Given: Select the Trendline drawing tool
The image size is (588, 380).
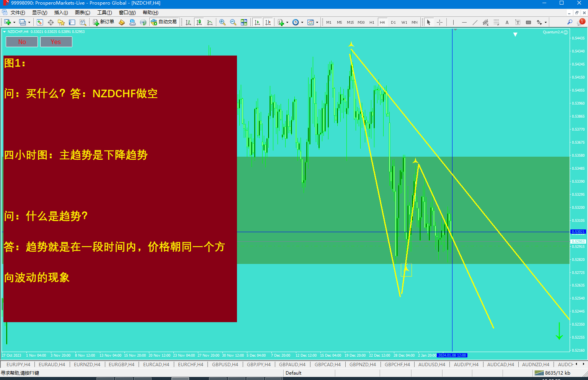Looking at the screenshot, I should pyautogui.click(x=475, y=22).
